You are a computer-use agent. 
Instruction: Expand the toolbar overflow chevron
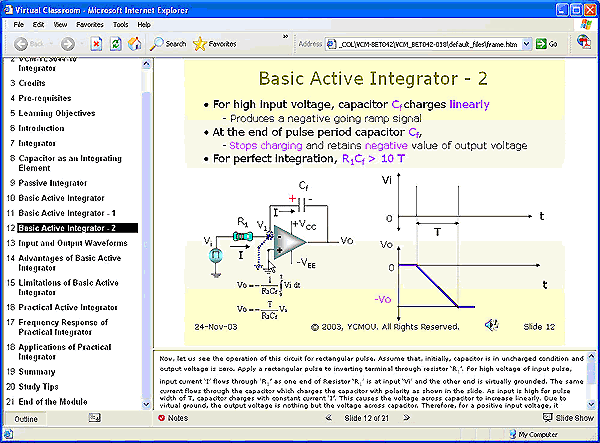[285, 37]
